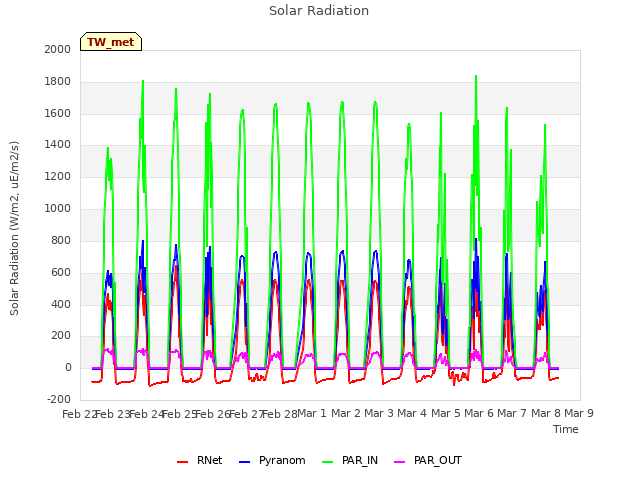The height and width of the screenshot is (480, 640).
Task: Click the Mar 1 x-axis tick label
Action: point(312,413)
